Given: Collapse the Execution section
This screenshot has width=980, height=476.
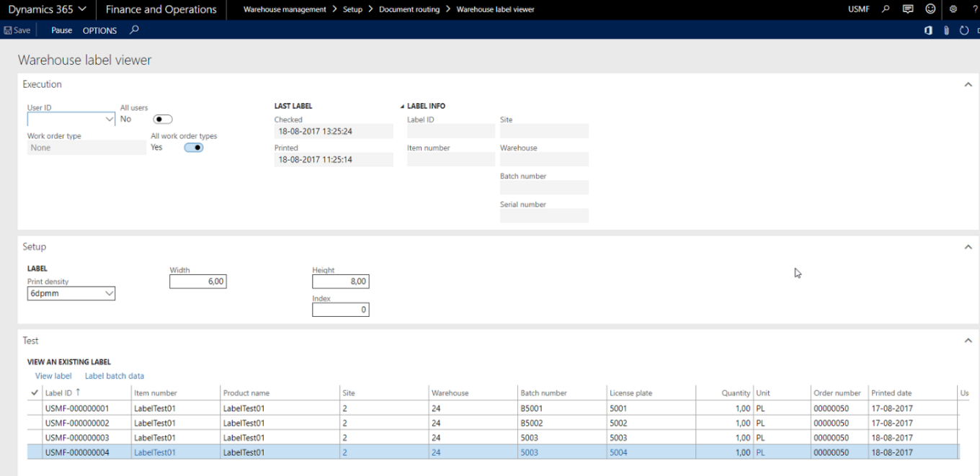Looking at the screenshot, I should pos(968,84).
